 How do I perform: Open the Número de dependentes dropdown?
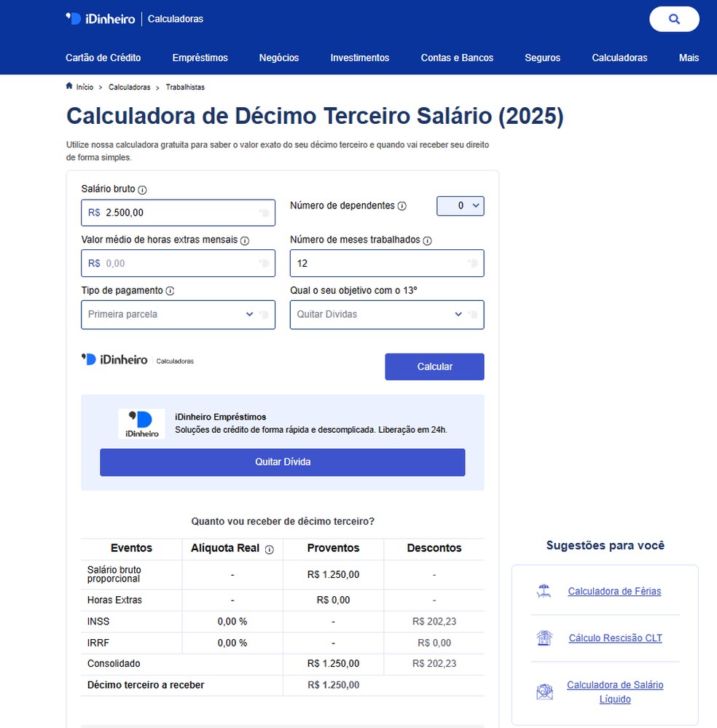460,206
